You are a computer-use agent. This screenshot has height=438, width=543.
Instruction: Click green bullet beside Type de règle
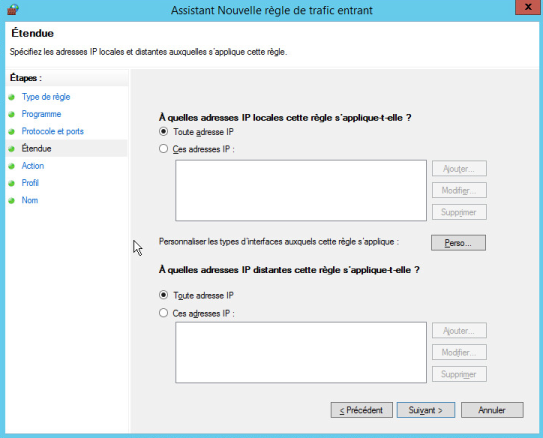[x=11, y=97]
